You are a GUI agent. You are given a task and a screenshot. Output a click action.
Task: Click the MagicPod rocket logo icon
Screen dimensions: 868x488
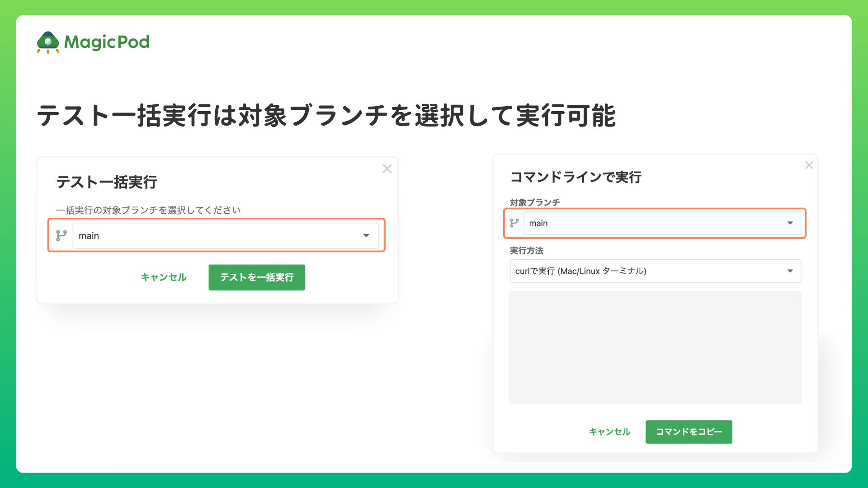48,42
